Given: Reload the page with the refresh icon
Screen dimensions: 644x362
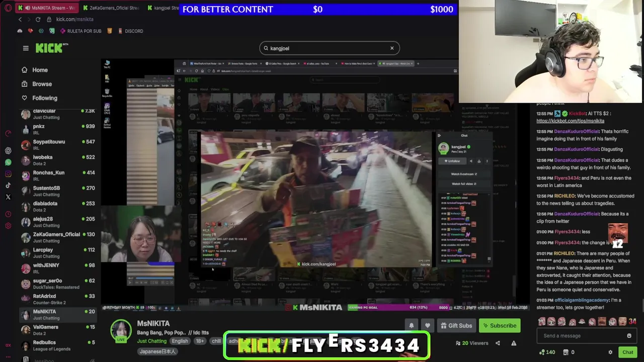Looking at the screenshot, I should 38,19.
